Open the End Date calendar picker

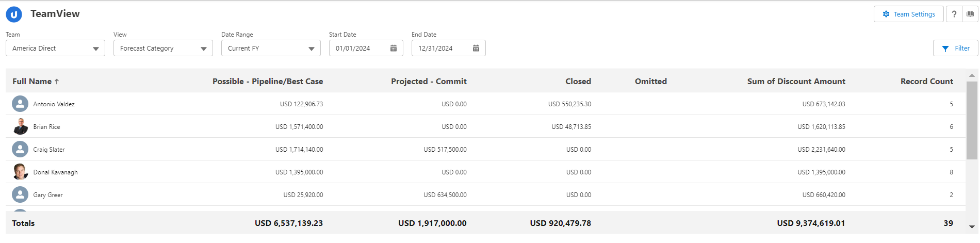[x=476, y=48]
